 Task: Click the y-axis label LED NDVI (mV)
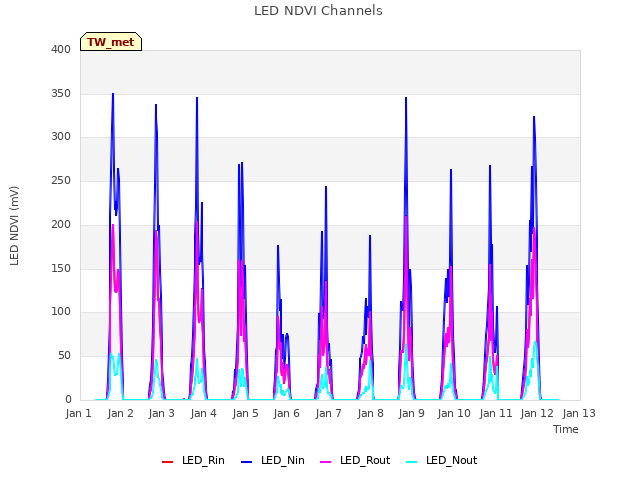click(x=14, y=226)
